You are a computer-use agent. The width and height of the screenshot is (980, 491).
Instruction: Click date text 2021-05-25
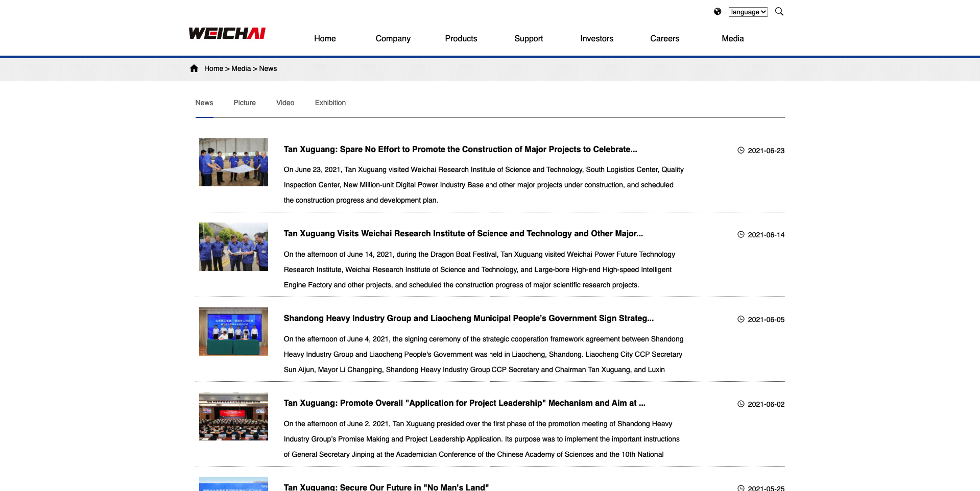click(766, 488)
